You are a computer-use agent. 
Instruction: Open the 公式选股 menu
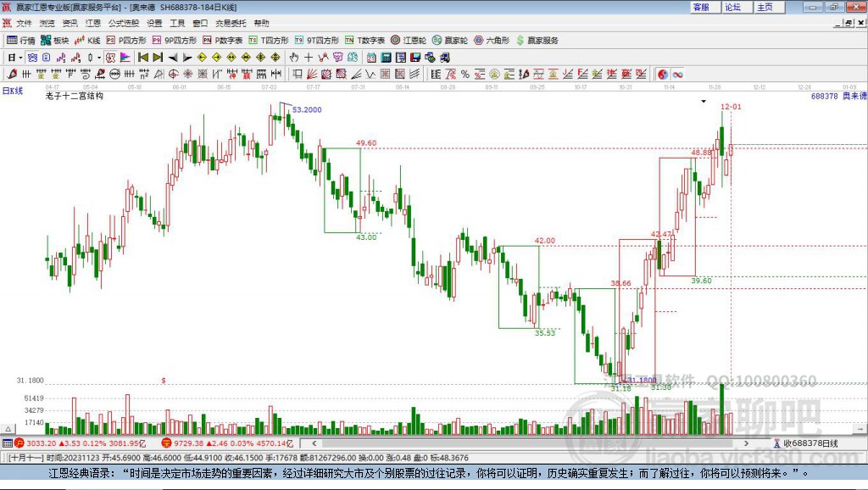(x=124, y=23)
